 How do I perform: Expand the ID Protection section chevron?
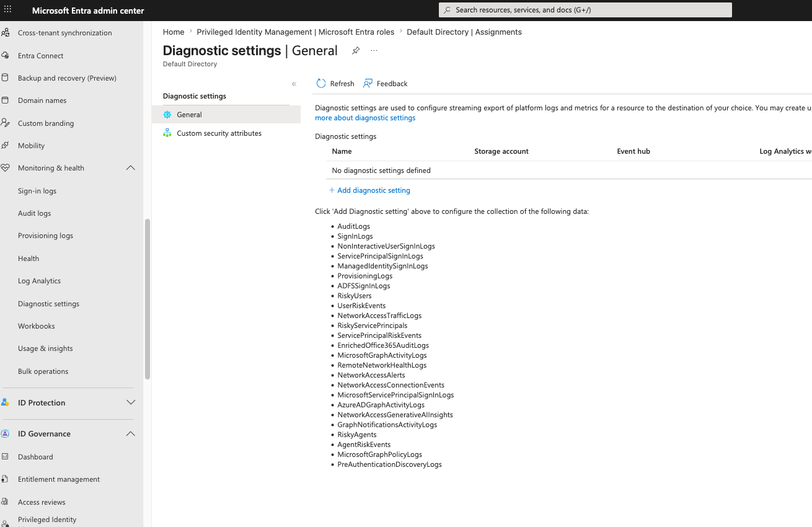click(x=130, y=402)
